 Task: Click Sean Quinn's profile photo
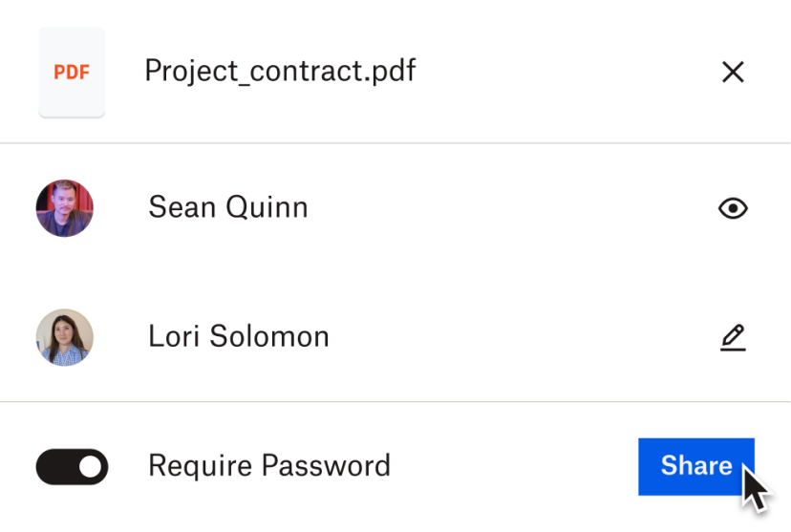point(65,208)
